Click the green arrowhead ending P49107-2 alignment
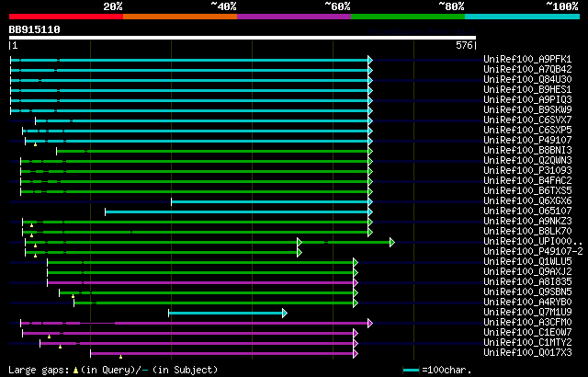 point(300,253)
